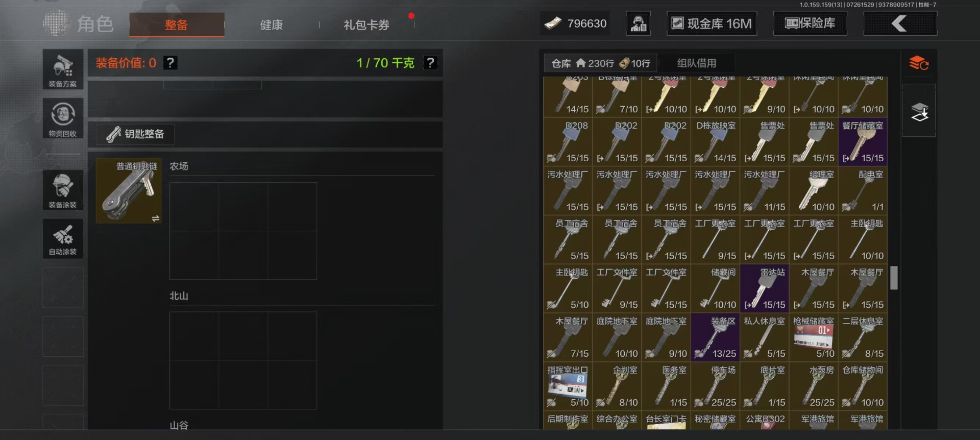This screenshot has height=440, width=980.
Task: Open the 装备方案 loadout preset icon
Action: coord(63,70)
